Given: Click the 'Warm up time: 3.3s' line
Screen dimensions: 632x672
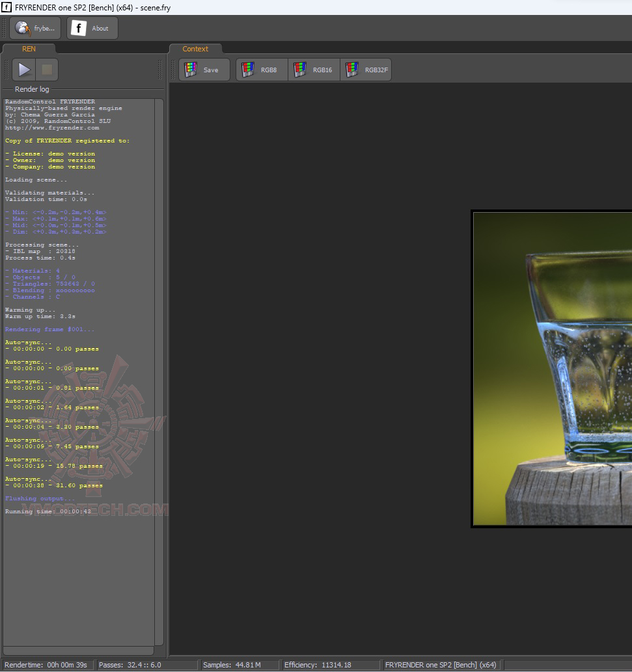Looking at the screenshot, I should pos(40,316).
